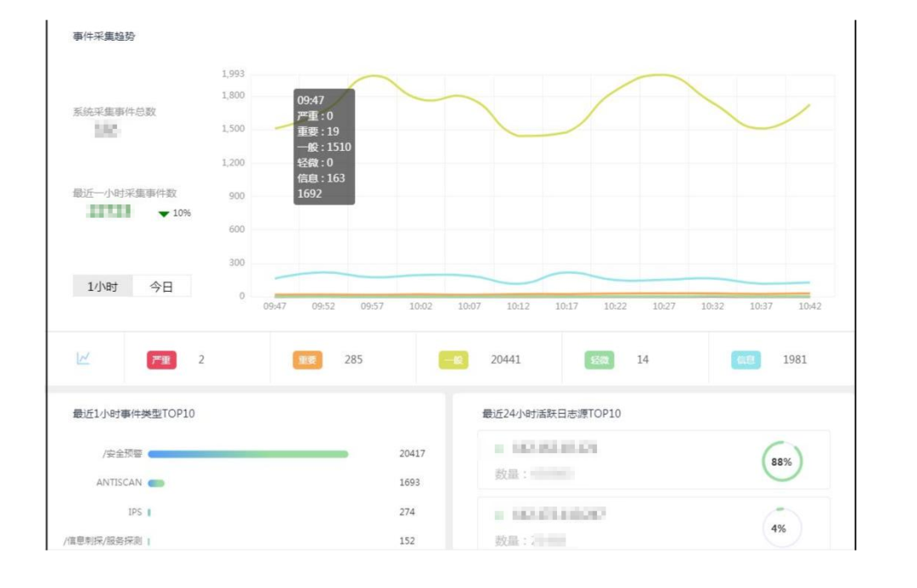Screen dimensions: 917x588
Task: Click the 285 count next to 重要
Action: (353, 360)
